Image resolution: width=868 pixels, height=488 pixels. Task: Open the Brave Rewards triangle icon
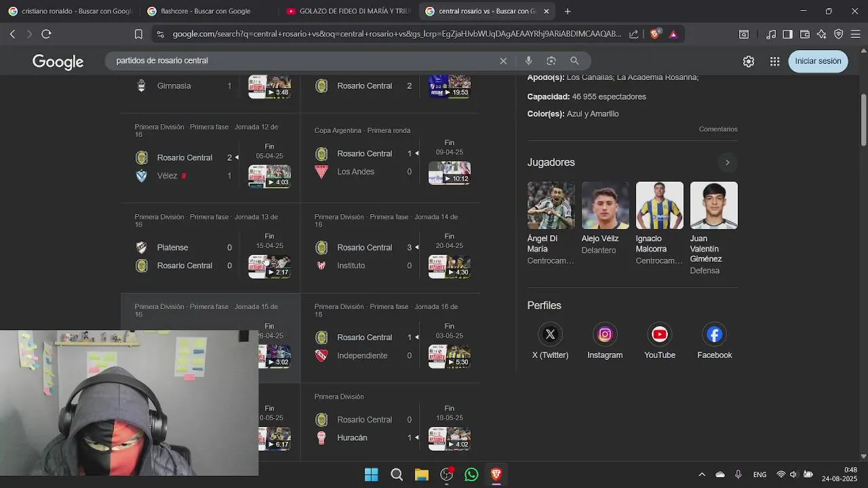673,34
